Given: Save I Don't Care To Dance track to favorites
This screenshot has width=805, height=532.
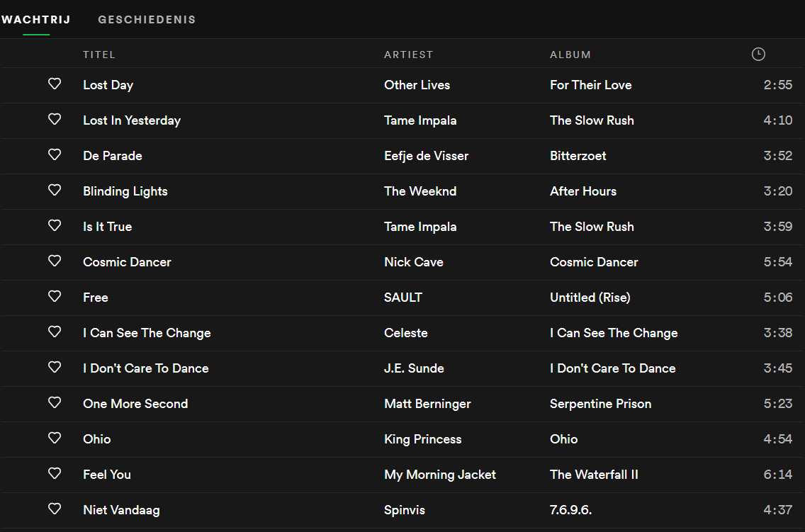Looking at the screenshot, I should click(x=55, y=367).
